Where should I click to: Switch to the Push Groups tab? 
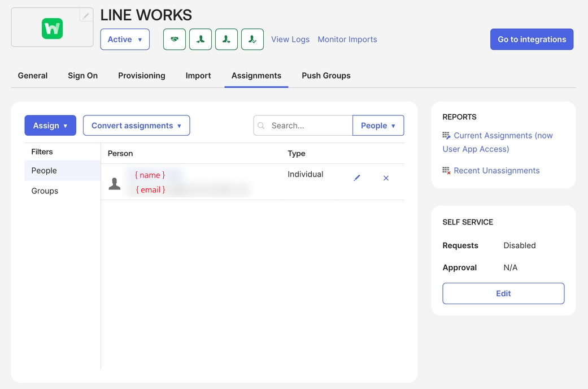326,75
